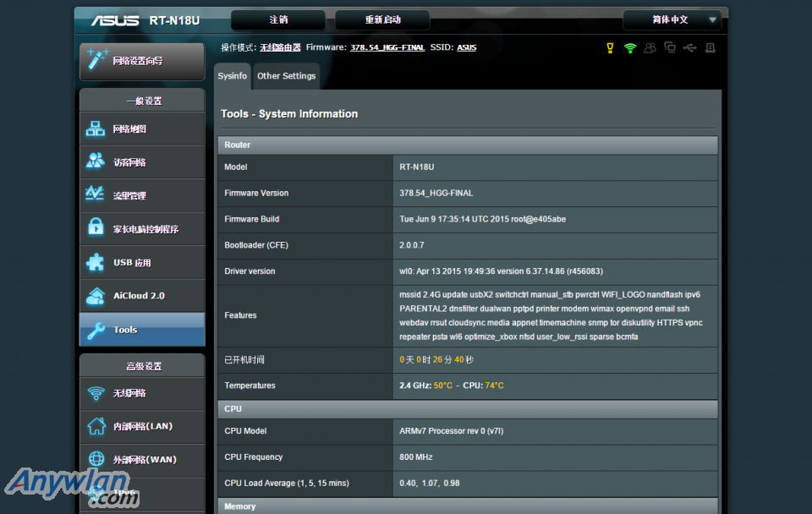Click the green Wi-Fi status icon
The width and height of the screenshot is (812, 514).
[x=630, y=48]
